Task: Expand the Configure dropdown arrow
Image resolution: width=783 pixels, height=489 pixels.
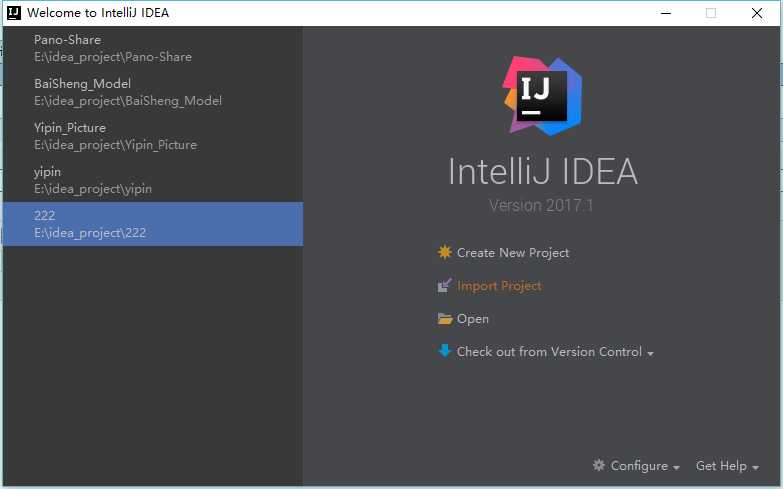Action: point(676,468)
